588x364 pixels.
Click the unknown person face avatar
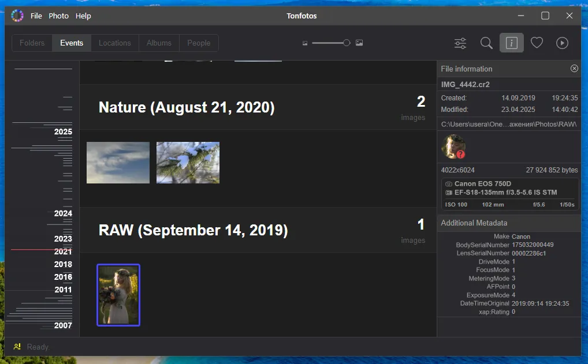453,147
